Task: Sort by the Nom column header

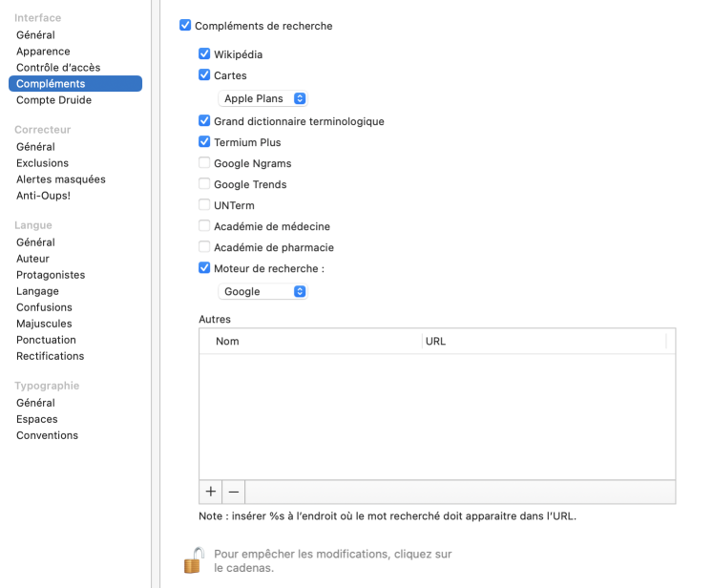Action: pyautogui.click(x=310, y=341)
